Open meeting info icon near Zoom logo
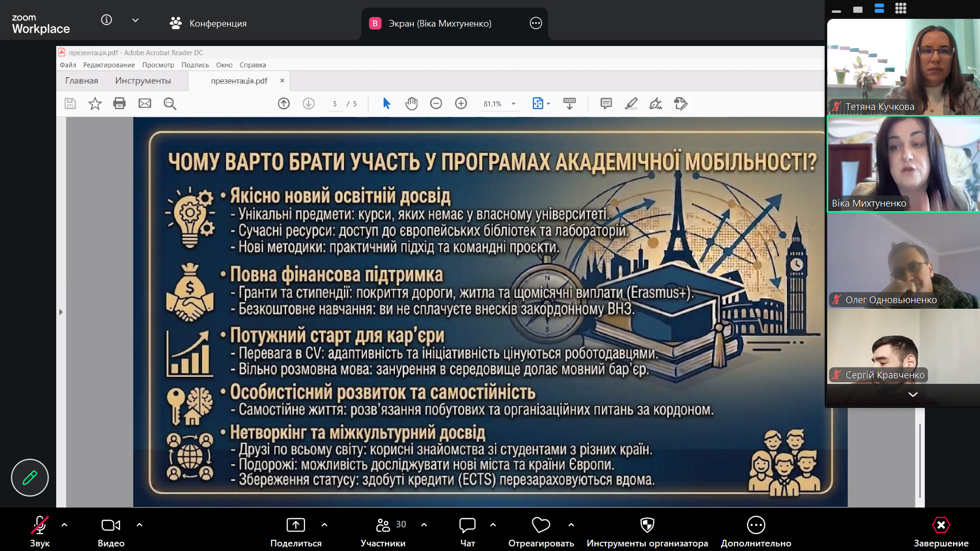Viewport: 980px width, 551px height. coord(106,20)
